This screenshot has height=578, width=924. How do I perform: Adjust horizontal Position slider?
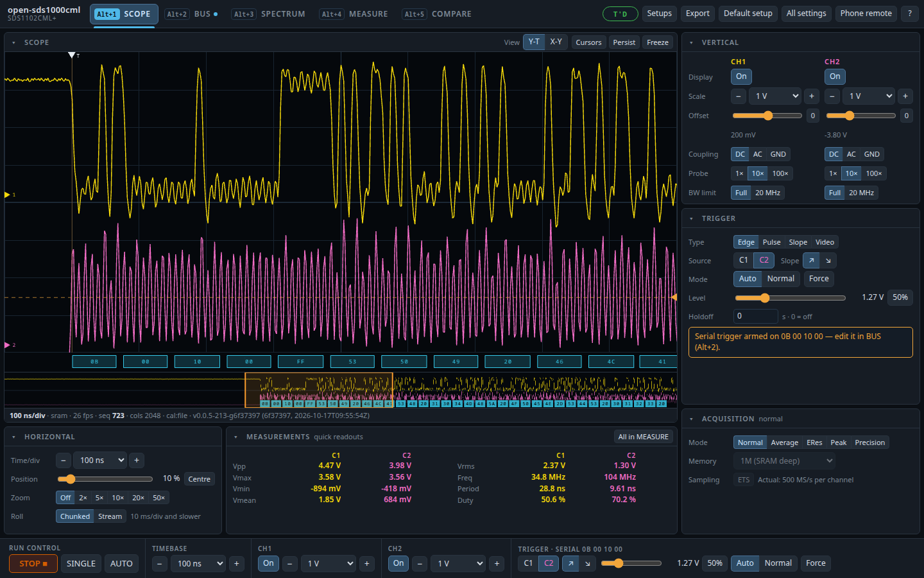[x=105, y=479]
